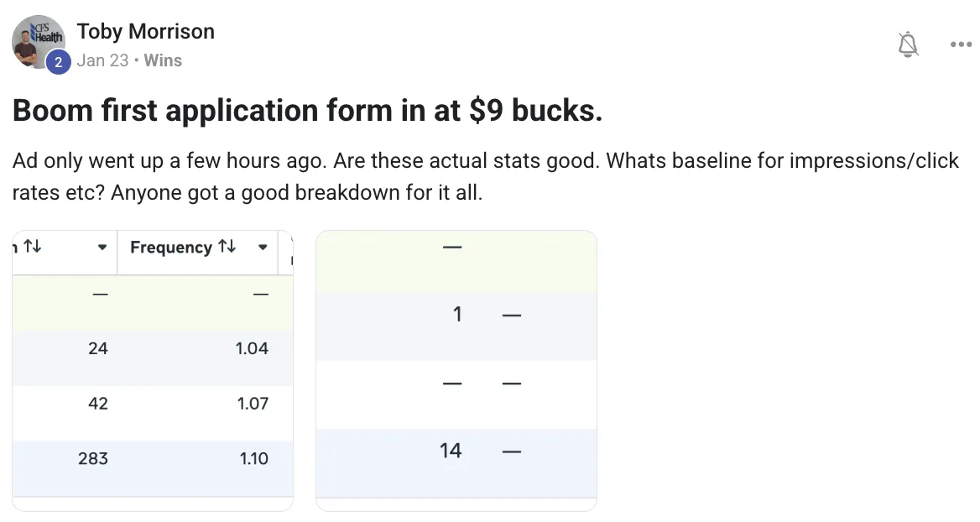This screenshot has width=980, height=522.
Task: Toggle the notification bell for this post
Action: (x=908, y=44)
